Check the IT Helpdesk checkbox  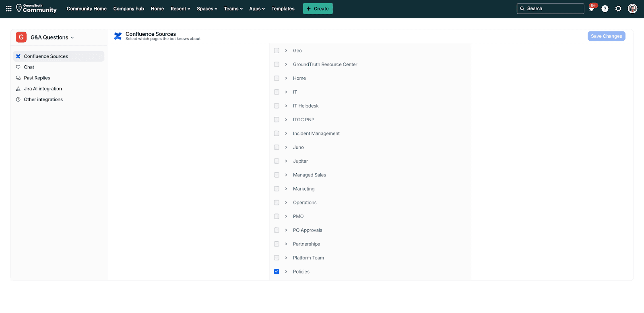pyautogui.click(x=277, y=106)
